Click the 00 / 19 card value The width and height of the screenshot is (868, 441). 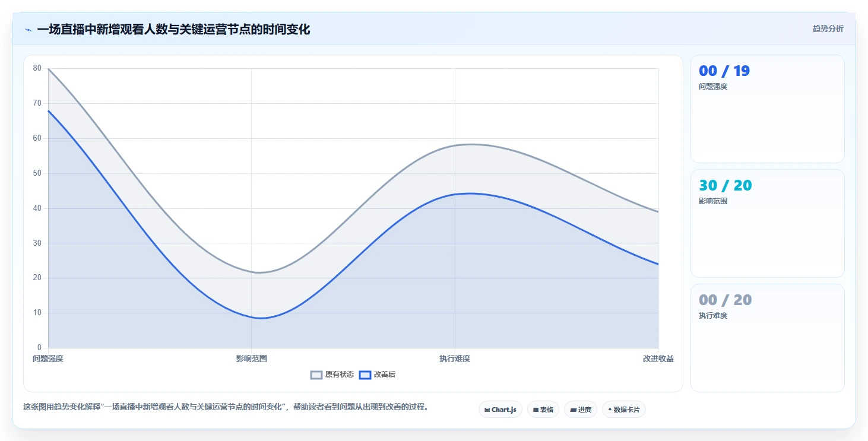[724, 71]
